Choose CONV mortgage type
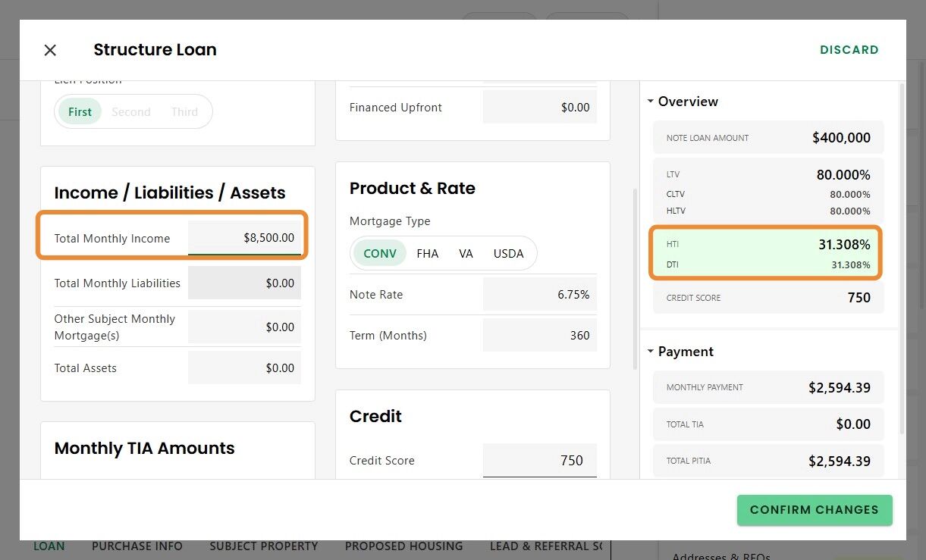Screen dimensions: 926x560 pyautogui.click(x=380, y=254)
